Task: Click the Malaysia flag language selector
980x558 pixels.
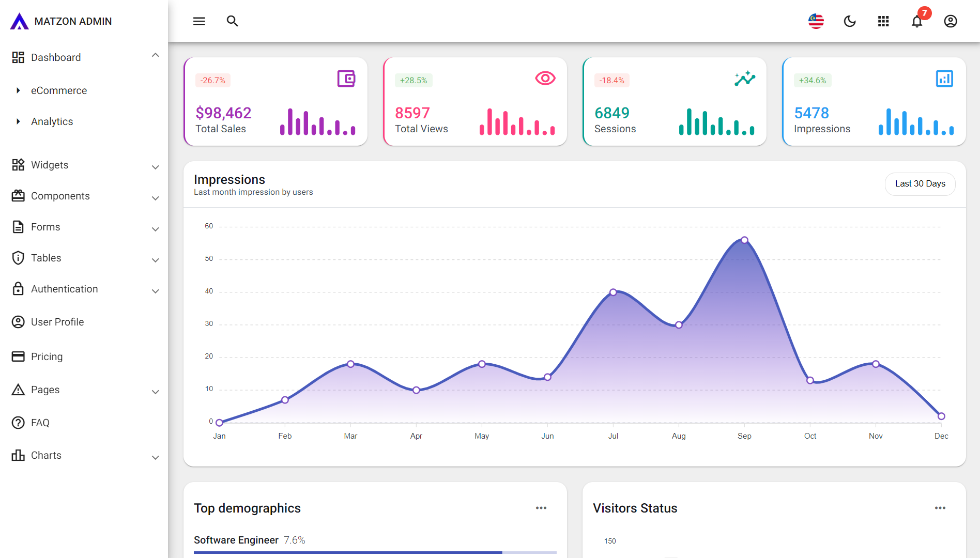Action: click(816, 21)
